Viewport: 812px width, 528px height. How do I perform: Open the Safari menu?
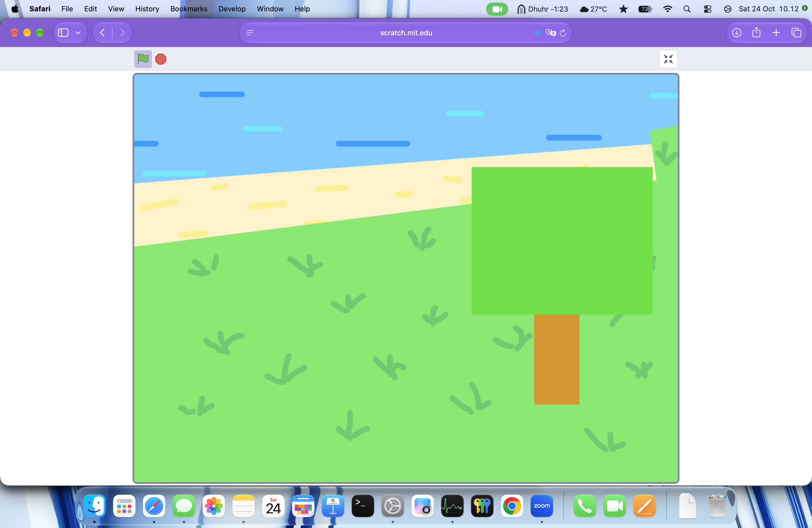tap(40, 9)
